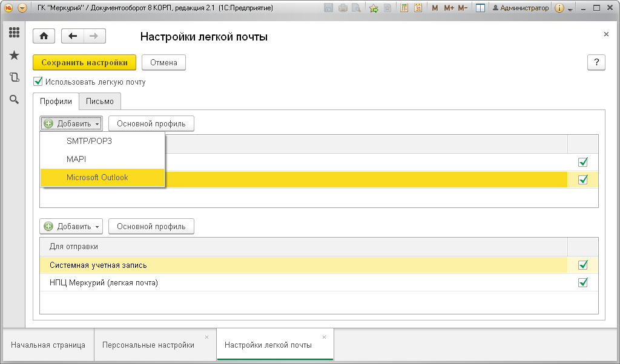Choose MAPI from the menu
Image resolution: width=620 pixels, height=364 pixels.
pyautogui.click(x=102, y=159)
